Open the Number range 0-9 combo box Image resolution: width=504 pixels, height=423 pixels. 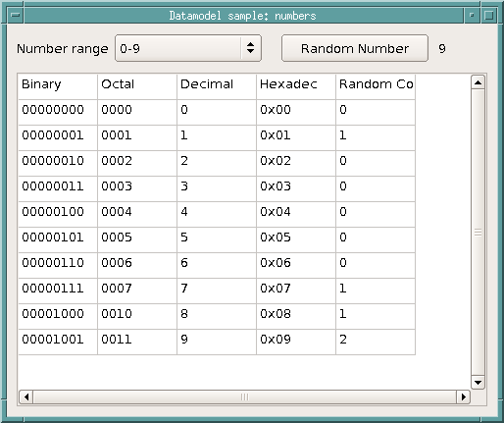tap(188, 48)
